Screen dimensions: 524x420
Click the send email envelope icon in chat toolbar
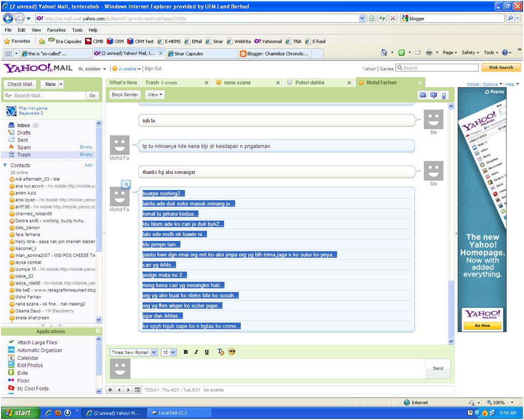coord(423,95)
